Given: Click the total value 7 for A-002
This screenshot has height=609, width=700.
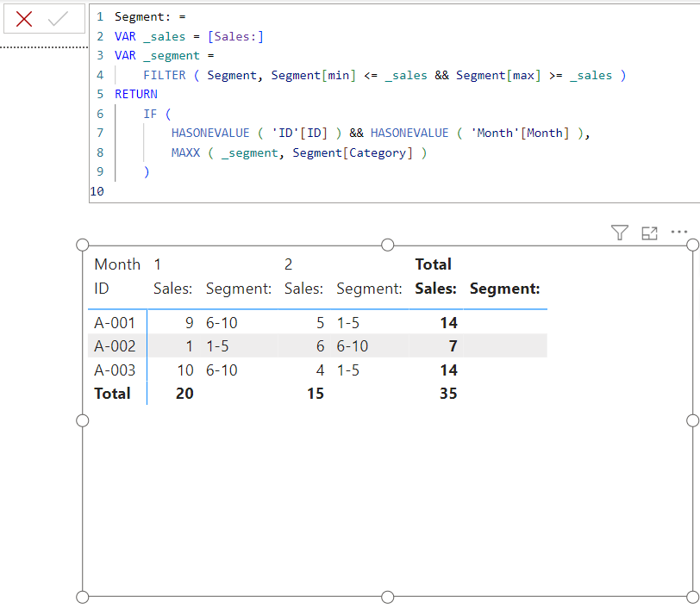Looking at the screenshot, I should (453, 346).
